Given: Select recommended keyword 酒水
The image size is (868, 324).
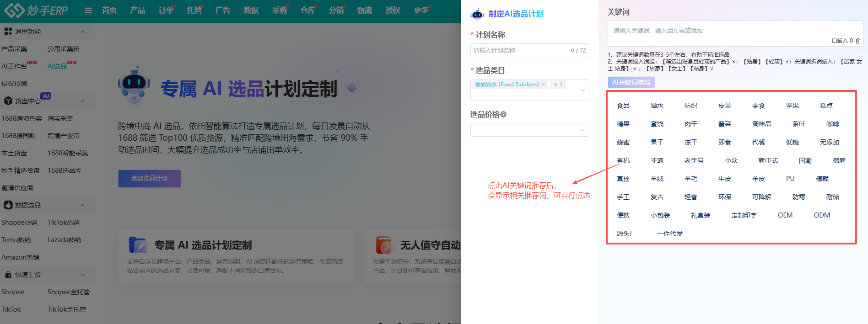Looking at the screenshot, I should click(x=657, y=106).
